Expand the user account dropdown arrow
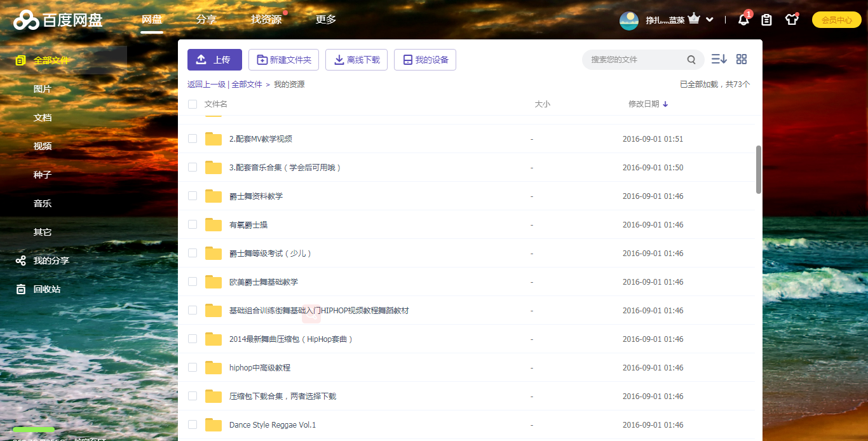 710,20
